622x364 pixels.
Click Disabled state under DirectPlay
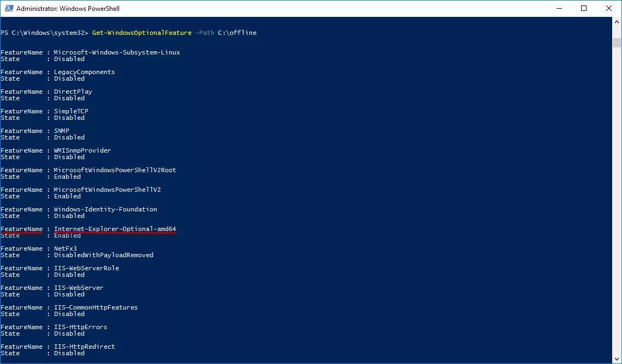tap(69, 98)
